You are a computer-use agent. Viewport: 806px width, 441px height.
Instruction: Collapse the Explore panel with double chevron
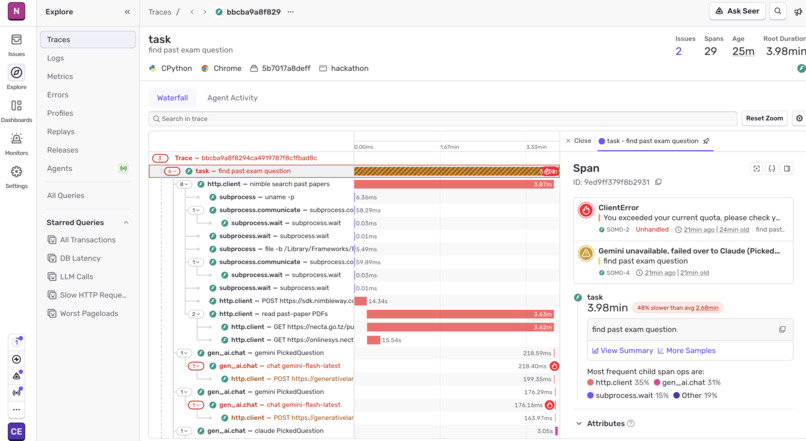(x=127, y=12)
